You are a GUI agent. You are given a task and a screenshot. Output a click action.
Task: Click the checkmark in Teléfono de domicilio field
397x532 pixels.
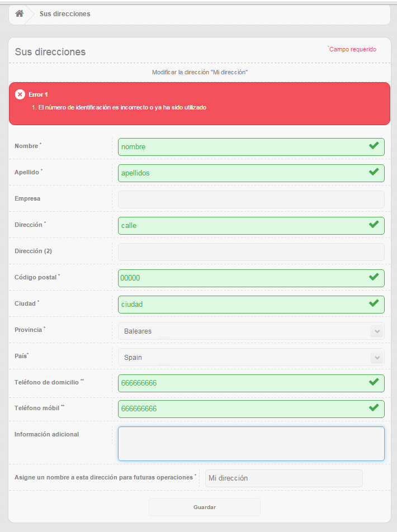pos(374,382)
